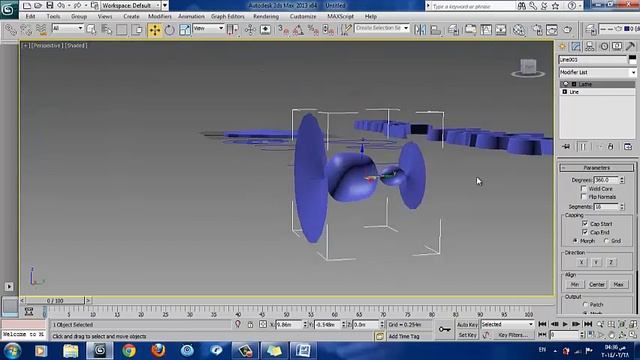Open the Create Selection Set dropdown
Viewport: 640px width, 360px height.
pos(382,28)
